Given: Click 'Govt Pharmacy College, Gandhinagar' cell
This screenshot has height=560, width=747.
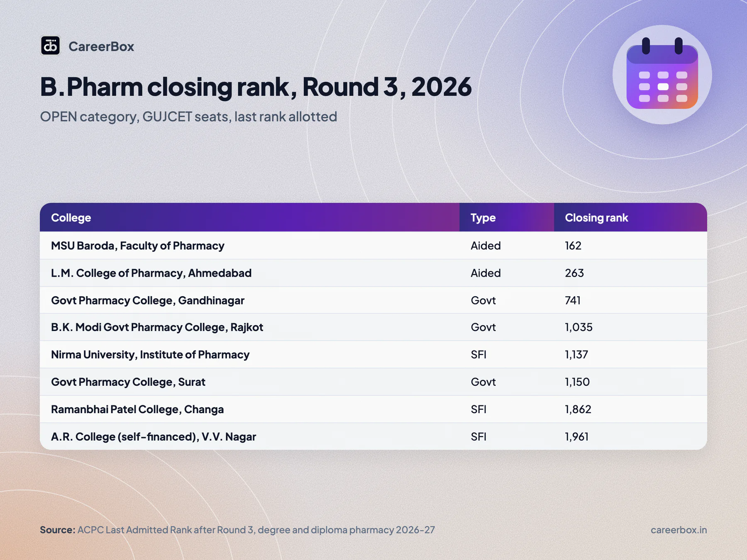Looking at the screenshot, I should [x=148, y=300].
